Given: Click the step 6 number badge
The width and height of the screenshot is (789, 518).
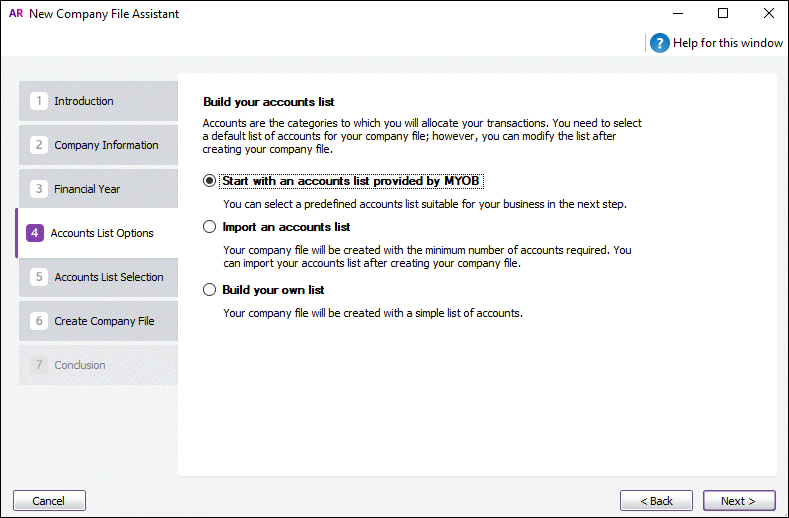Looking at the screenshot, I should pos(39,321).
